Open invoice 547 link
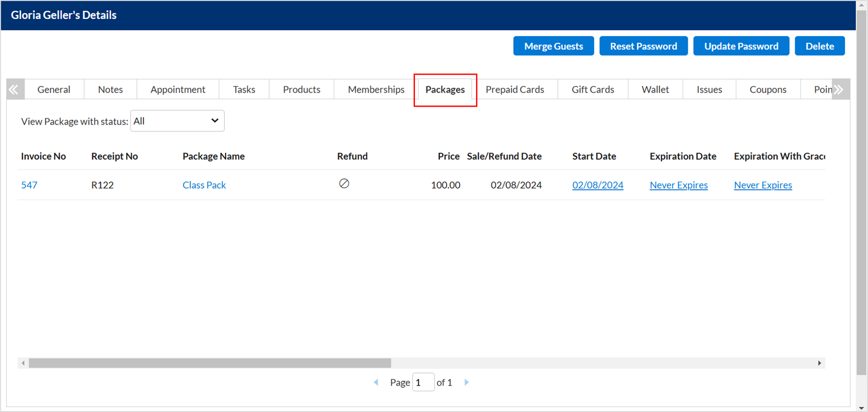The image size is (868, 412). (29, 185)
